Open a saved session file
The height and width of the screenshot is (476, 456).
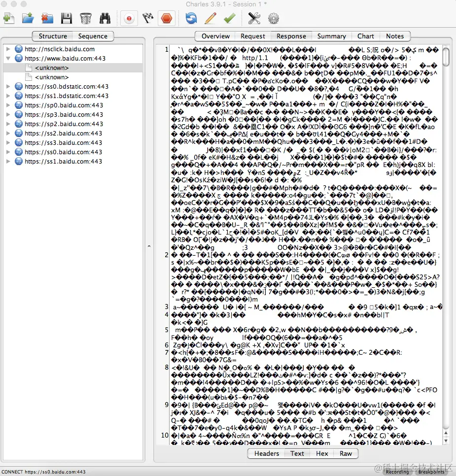28,18
